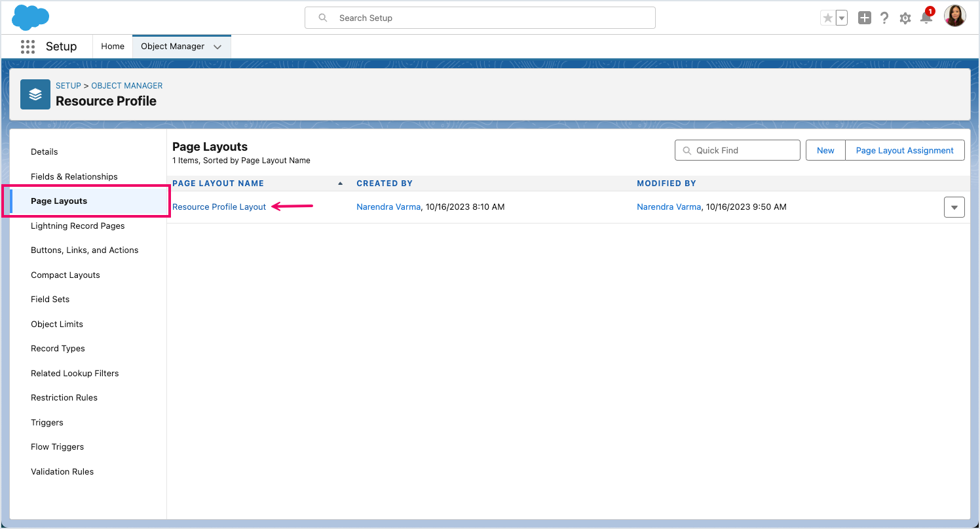This screenshot has width=980, height=529.
Task: Expand the favorites list dropdown arrow
Action: pos(842,18)
